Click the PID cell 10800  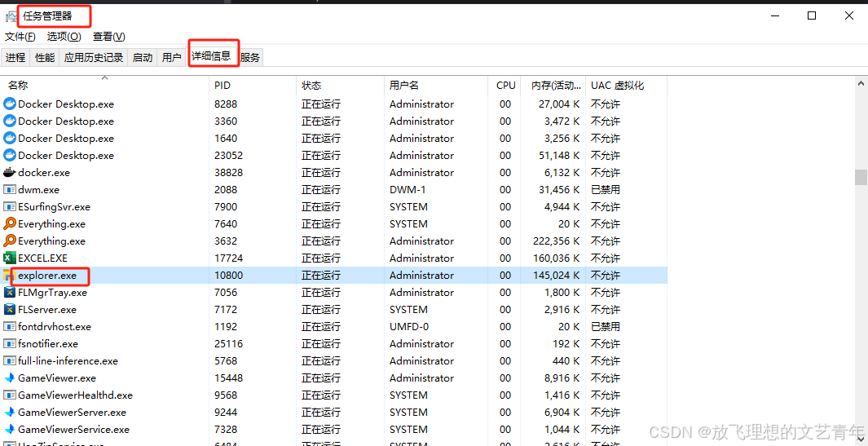229,276
